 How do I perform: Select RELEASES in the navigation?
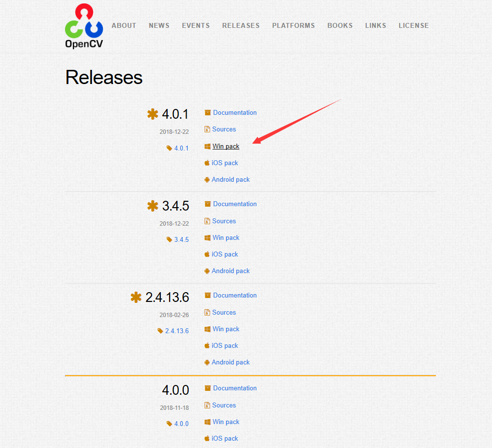tap(241, 26)
